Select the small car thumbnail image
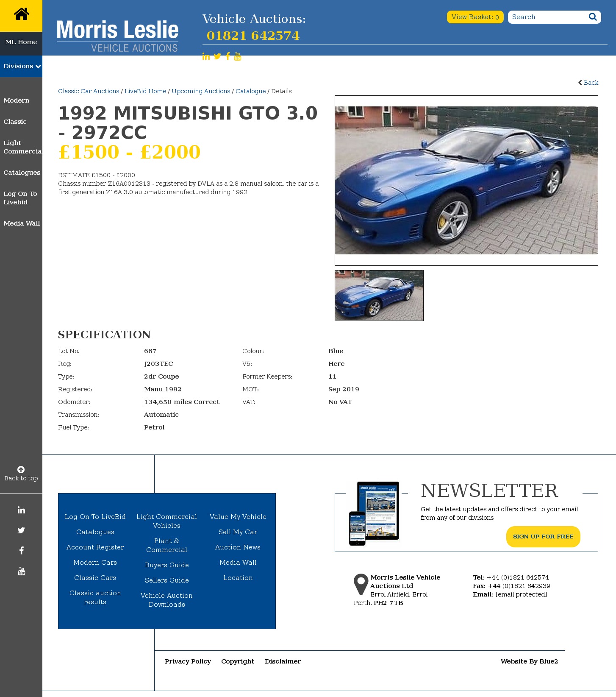The image size is (616, 697). pos(379,296)
